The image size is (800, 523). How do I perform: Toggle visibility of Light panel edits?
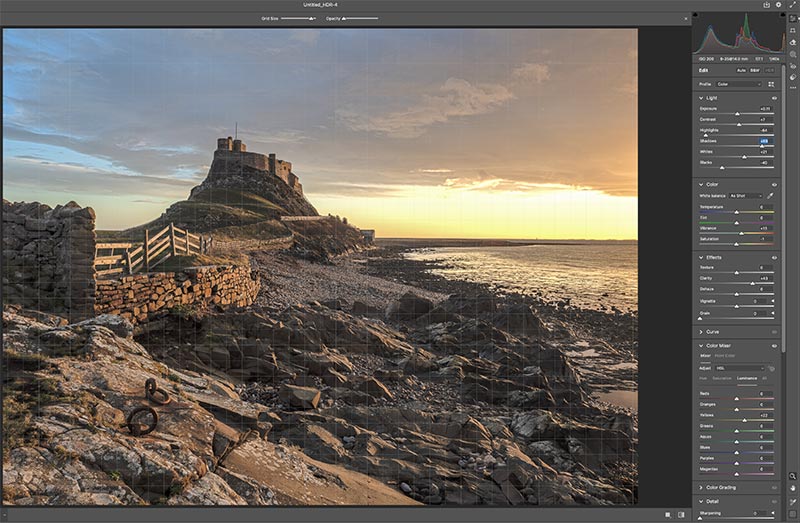coord(774,98)
